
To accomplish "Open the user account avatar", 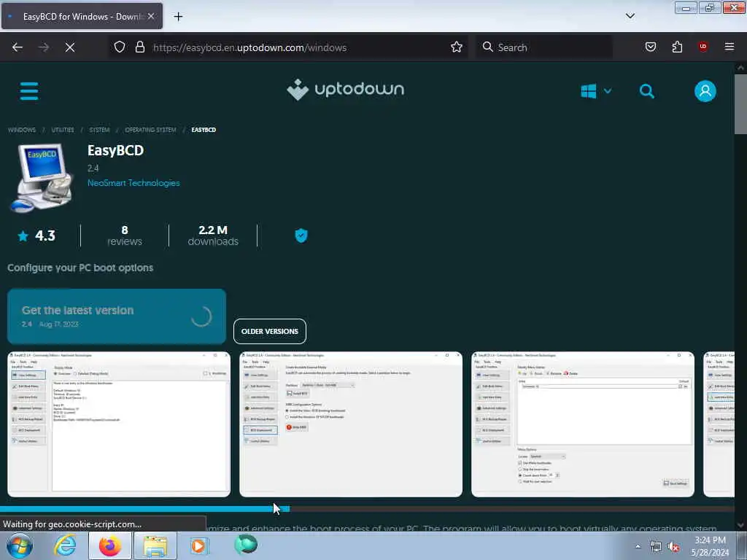I will point(705,91).
